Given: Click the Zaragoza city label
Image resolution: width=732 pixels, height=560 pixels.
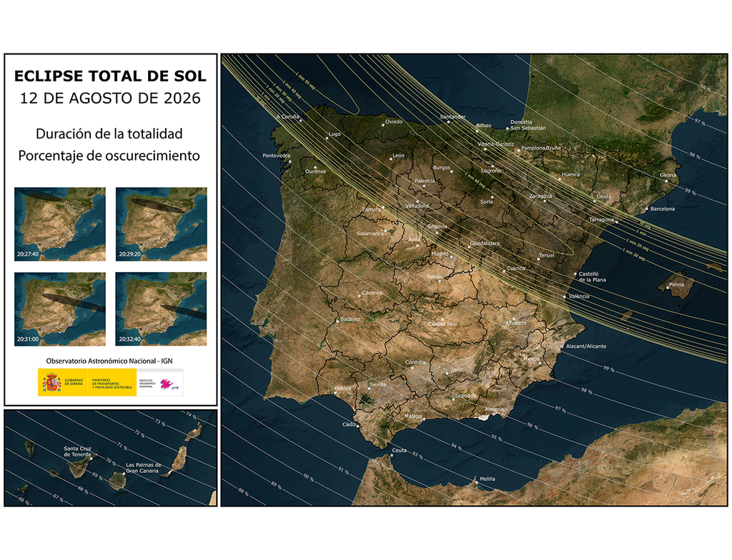Looking at the screenshot, I should (x=540, y=196).
